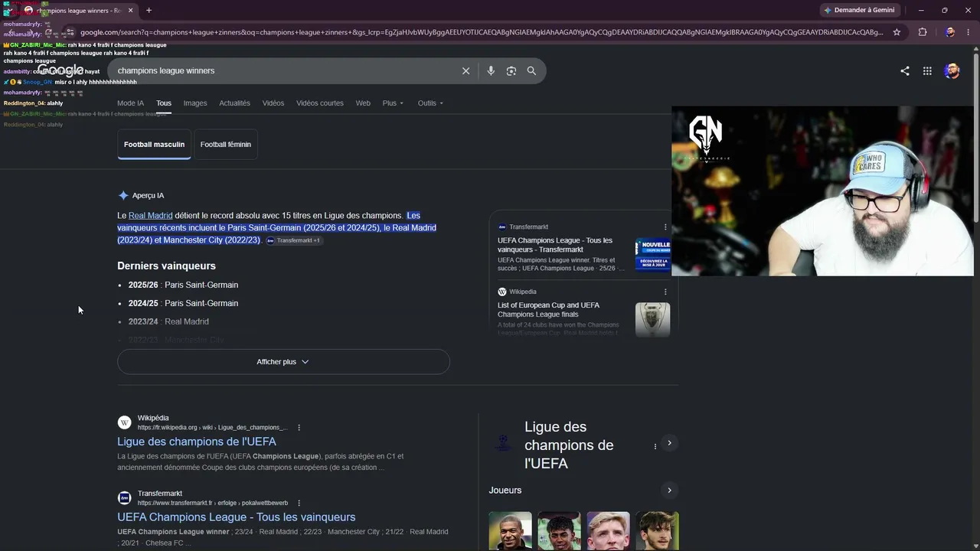Click the 2025/26 : Paris Saint-Germain entry
The image size is (980, 551).
coord(183,285)
